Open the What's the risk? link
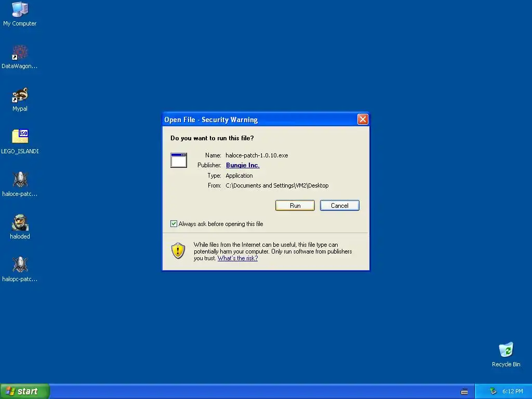This screenshot has width=532, height=399. point(237,258)
